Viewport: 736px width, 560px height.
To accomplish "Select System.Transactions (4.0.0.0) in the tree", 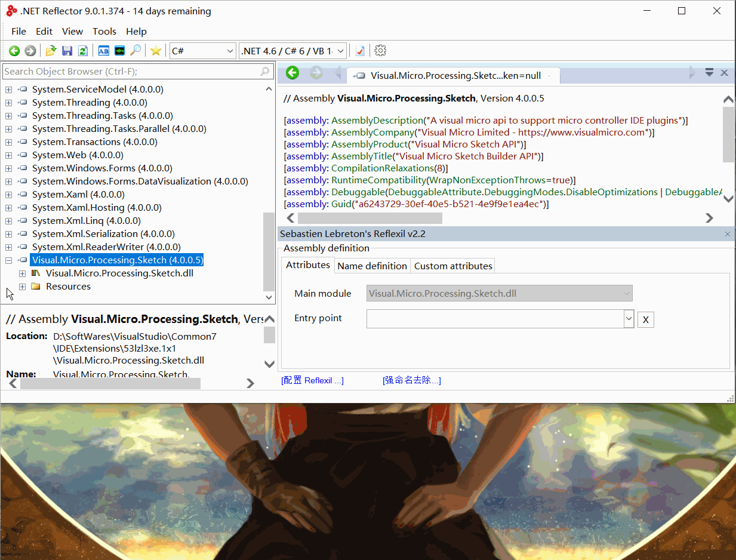I will tap(95, 142).
